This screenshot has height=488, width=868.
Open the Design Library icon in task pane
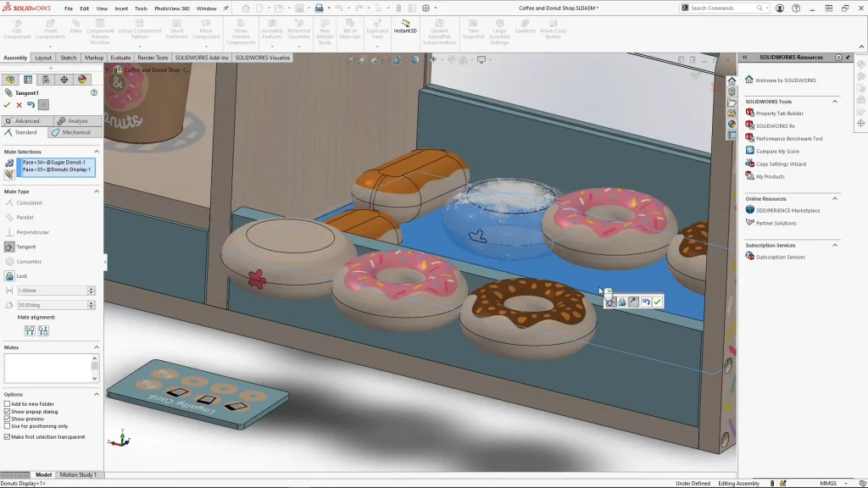pyautogui.click(x=732, y=91)
